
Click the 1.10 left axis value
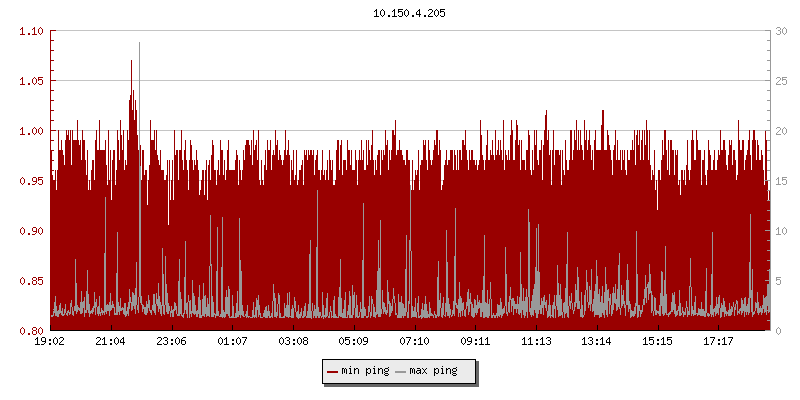coord(33,31)
